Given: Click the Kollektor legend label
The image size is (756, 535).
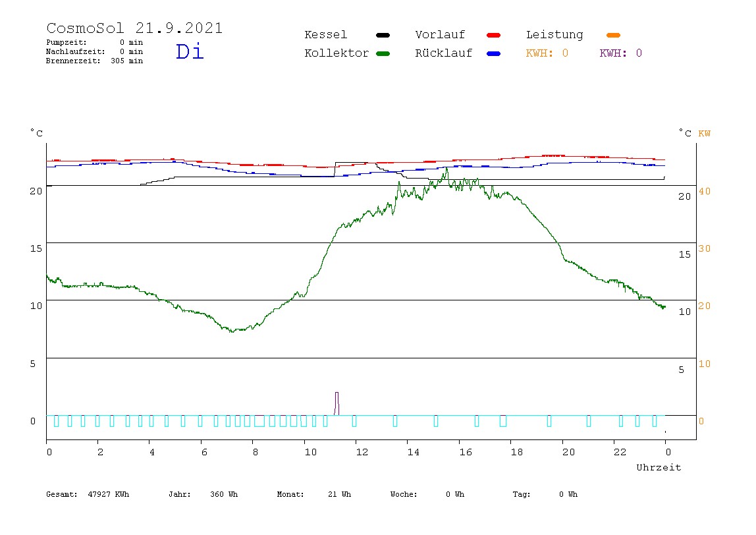Looking at the screenshot, I should [337, 53].
